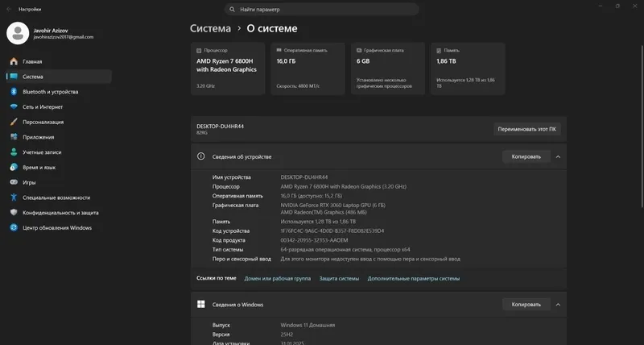Click the Windows 11 Домашняя edition text

(308, 325)
